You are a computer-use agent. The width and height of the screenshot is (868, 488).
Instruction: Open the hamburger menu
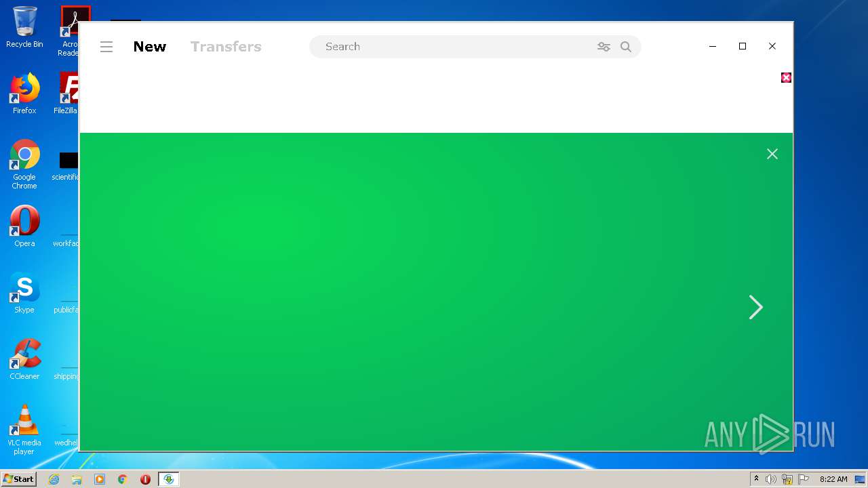[106, 47]
